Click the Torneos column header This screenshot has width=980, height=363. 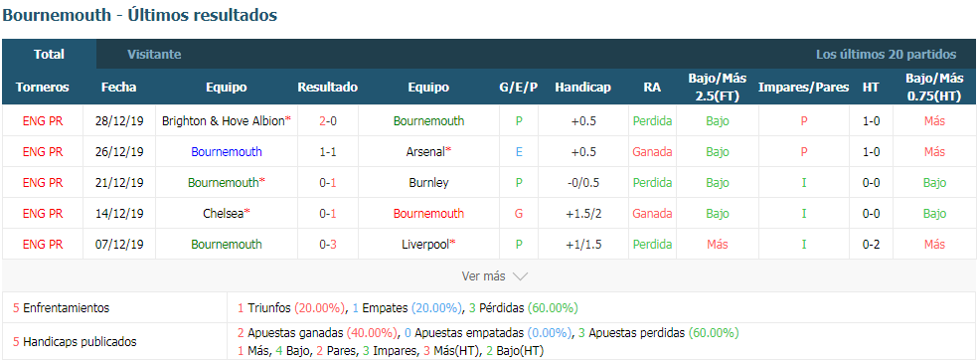43,87
